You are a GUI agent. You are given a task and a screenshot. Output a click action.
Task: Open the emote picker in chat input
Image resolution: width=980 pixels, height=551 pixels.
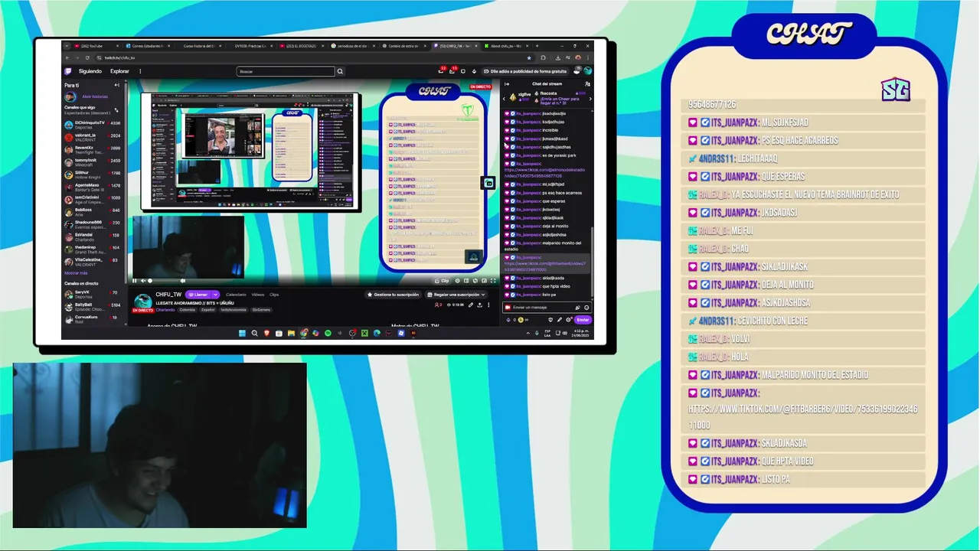click(x=586, y=308)
